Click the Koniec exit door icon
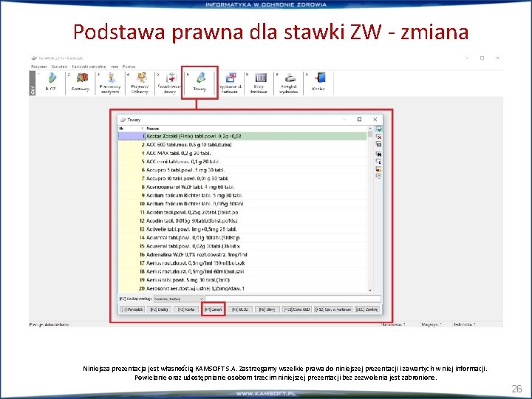 [x=318, y=83]
